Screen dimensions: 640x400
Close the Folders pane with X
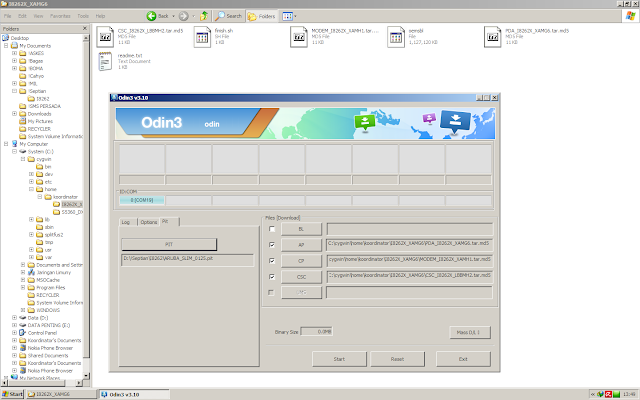85,28
